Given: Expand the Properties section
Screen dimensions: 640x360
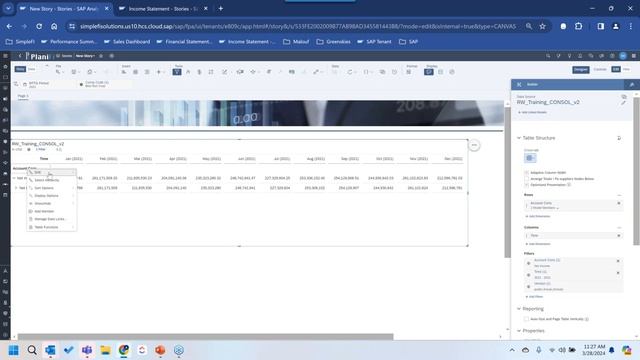Looking at the screenshot, I should click(x=519, y=331).
